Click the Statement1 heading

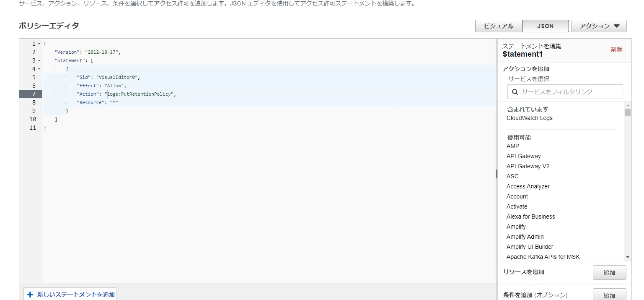coord(522,54)
